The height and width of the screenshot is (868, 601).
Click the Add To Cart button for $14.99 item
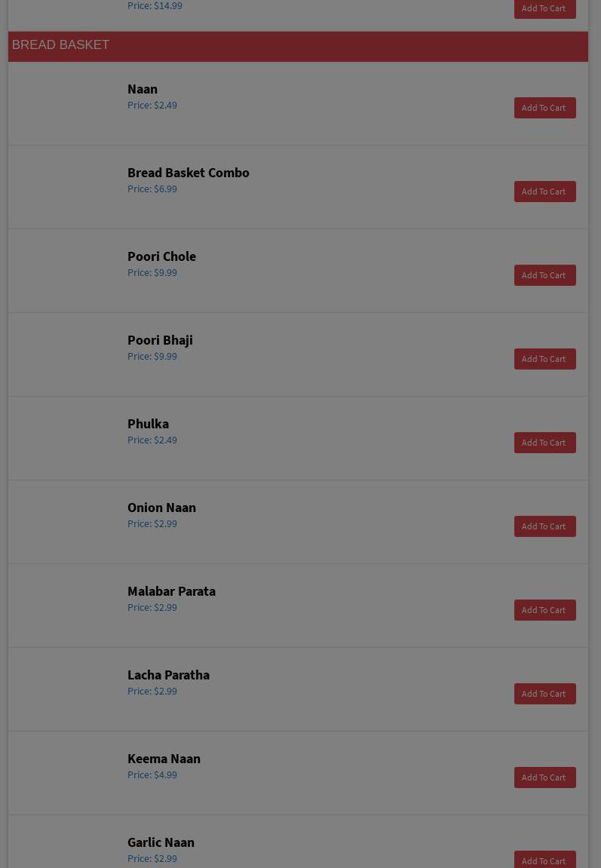click(x=544, y=8)
